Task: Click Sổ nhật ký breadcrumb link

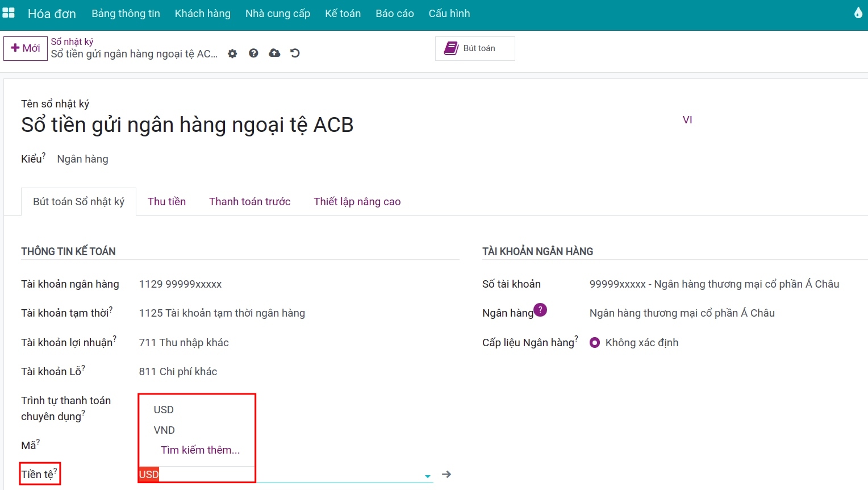Action: click(72, 41)
